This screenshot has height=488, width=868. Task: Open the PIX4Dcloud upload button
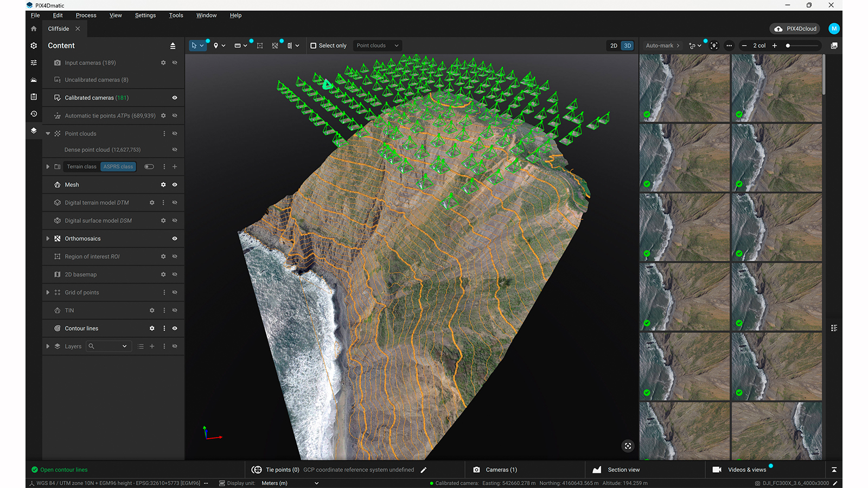point(795,29)
